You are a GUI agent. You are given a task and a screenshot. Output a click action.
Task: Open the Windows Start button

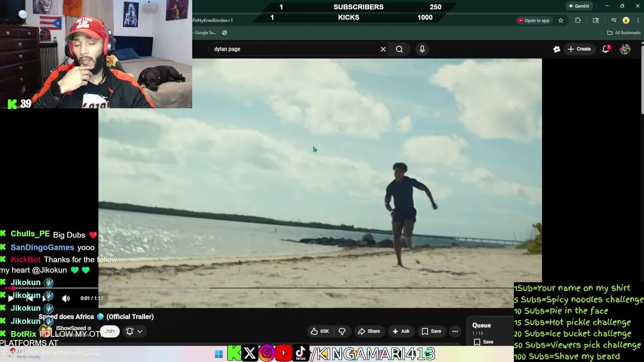click(219, 354)
